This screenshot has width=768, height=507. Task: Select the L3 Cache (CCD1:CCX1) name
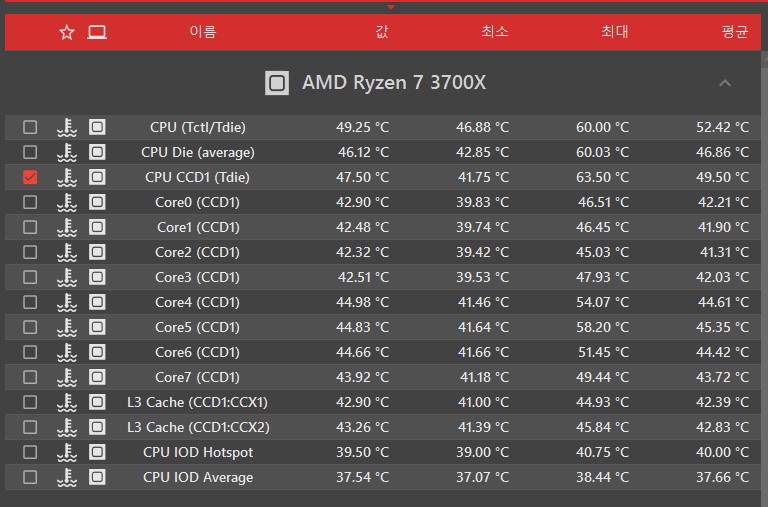tap(197, 402)
